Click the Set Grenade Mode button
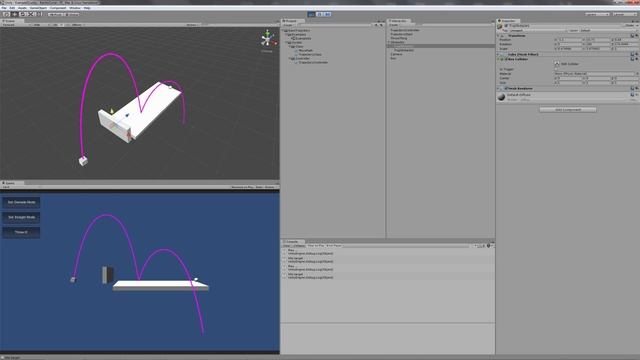 click(x=21, y=202)
